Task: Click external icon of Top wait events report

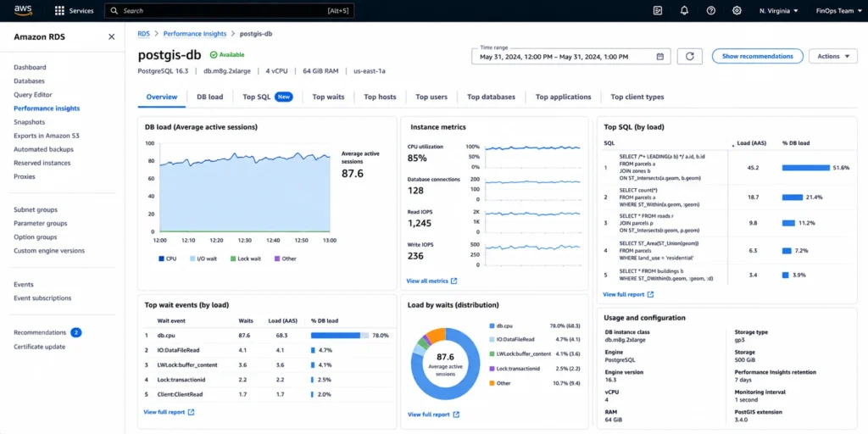Action: click(x=191, y=413)
